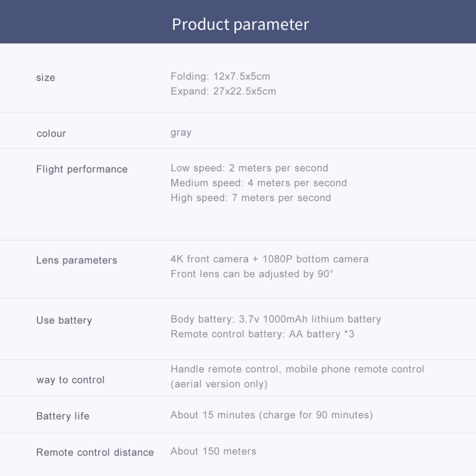Click Low speed 2 meters per second
This screenshot has height=476, width=476.
click(x=249, y=168)
